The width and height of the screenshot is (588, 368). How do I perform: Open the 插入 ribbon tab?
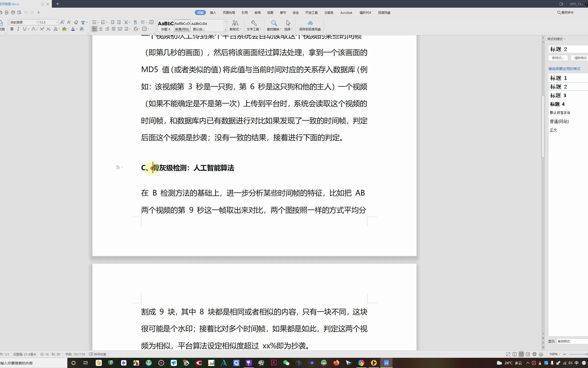click(213, 13)
